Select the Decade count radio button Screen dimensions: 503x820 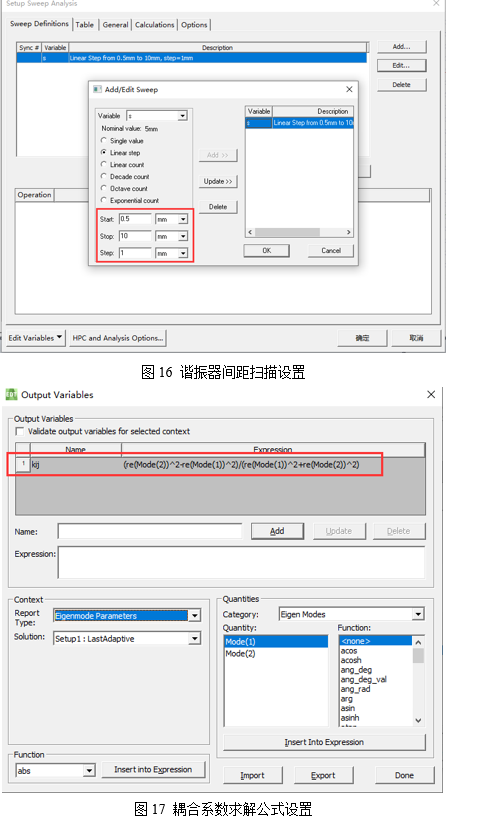click(104, 176)
